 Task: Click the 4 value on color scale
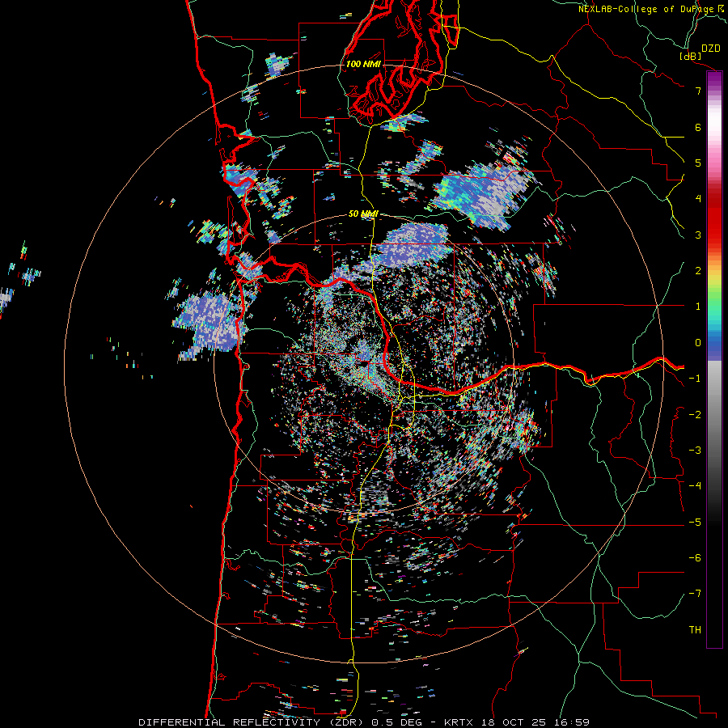coord(698,199)
